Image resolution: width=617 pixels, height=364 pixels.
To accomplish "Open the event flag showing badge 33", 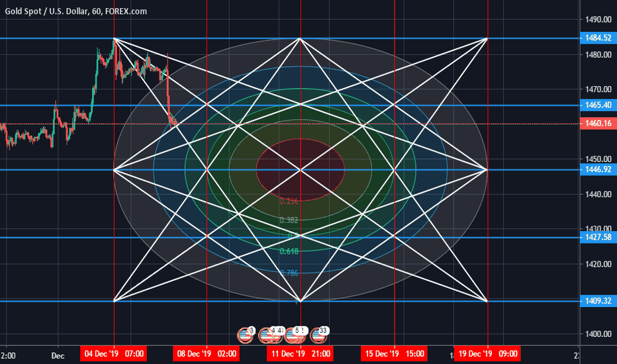I will 319,336.
